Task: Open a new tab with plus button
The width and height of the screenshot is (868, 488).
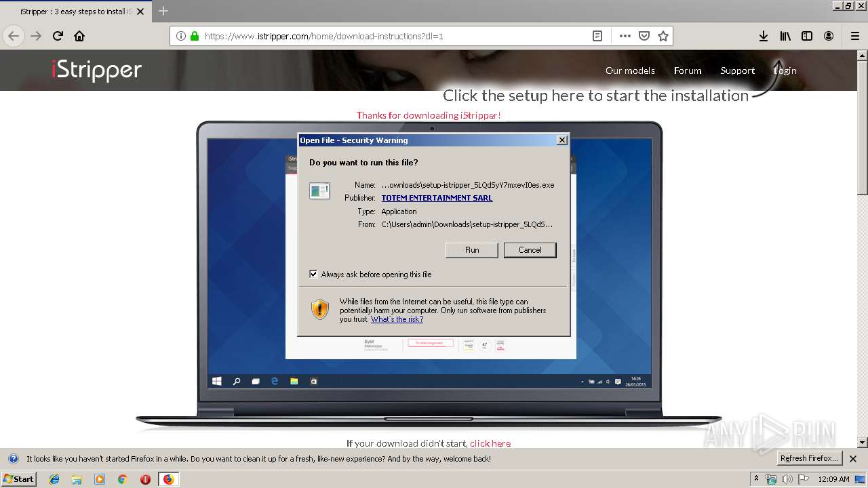Action: coord(163,11)
